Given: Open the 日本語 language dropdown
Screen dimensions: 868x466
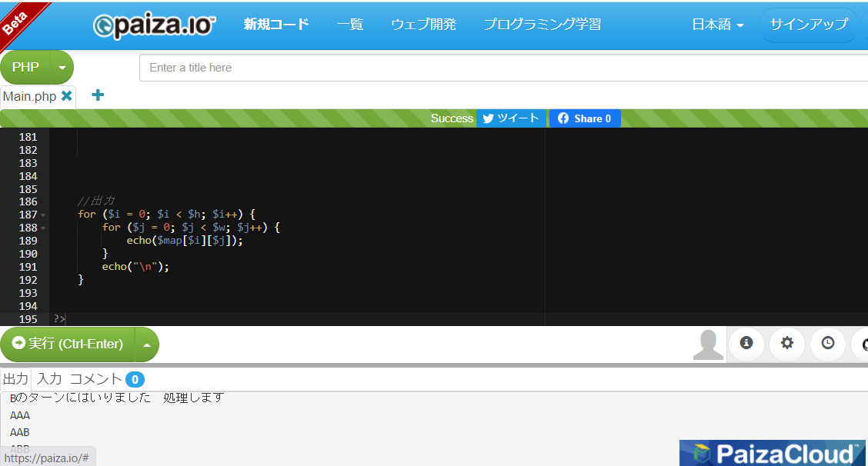Looking at the screenshot, I should pyautogui.click(x=717, y=25).
